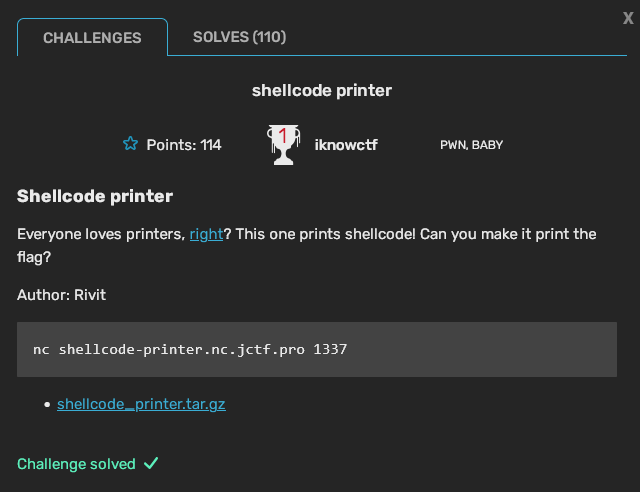Click the iknowctf solver name
Viewport: 640px width, 492px height.
click(346, 145)
